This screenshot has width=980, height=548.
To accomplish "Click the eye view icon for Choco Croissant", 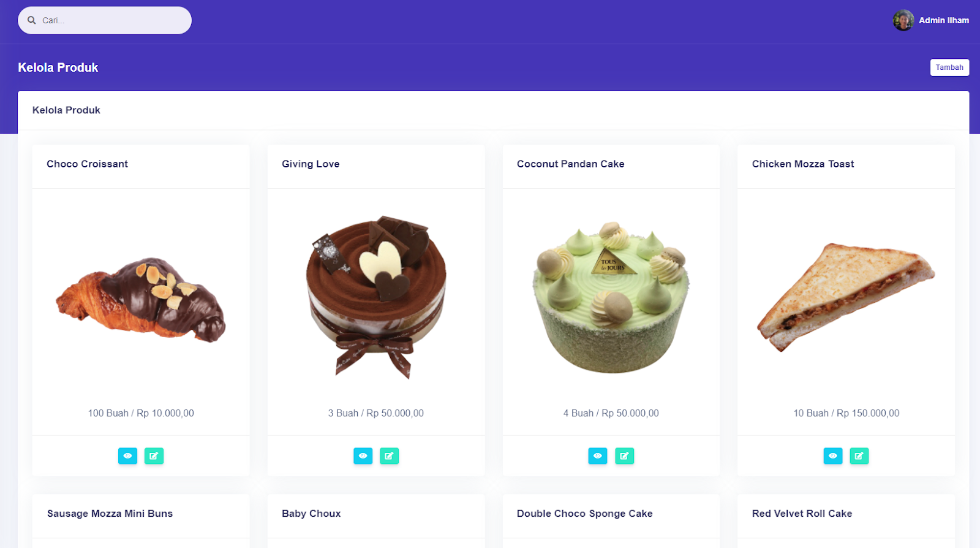I will click(x=127, y=456).
